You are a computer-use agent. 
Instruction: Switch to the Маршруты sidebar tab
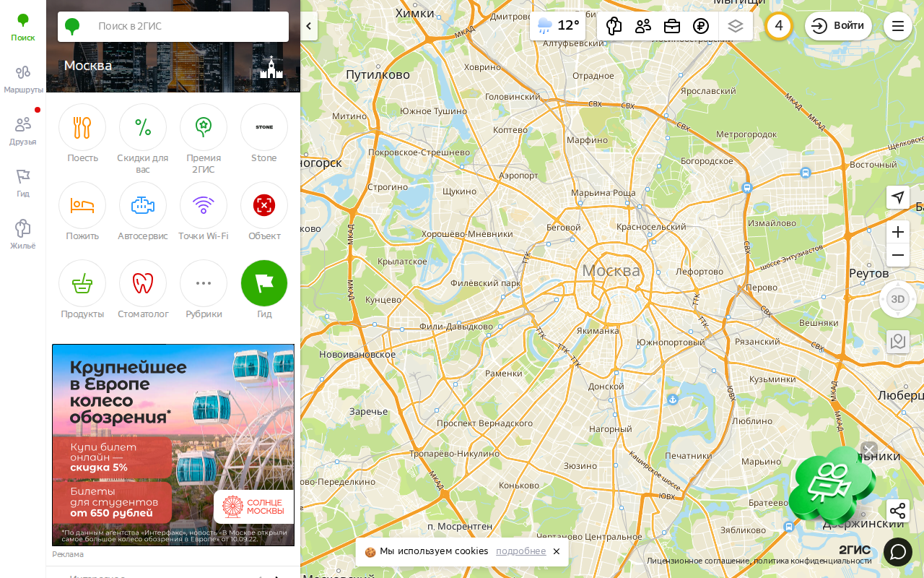pos(23,79)
